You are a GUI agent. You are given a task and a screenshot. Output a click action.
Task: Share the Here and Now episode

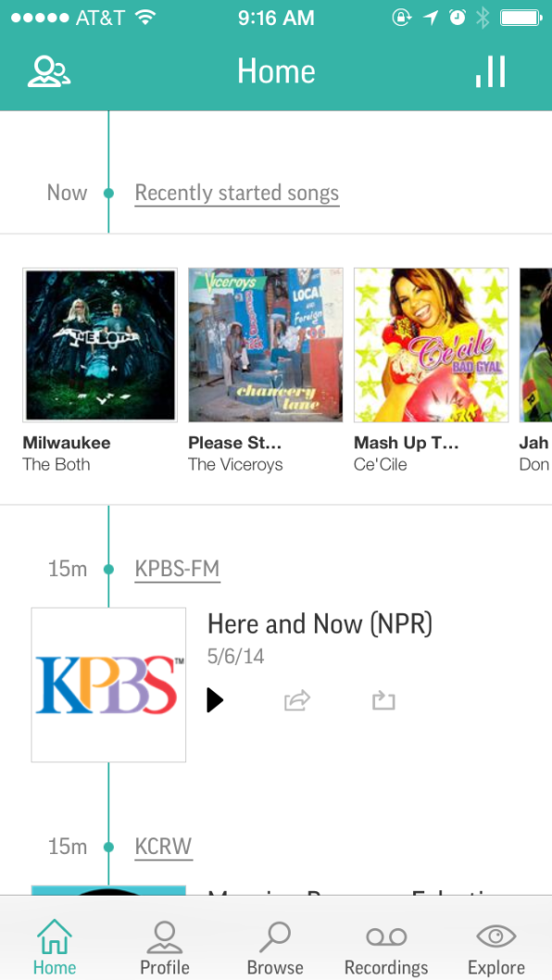click(297, 700)
